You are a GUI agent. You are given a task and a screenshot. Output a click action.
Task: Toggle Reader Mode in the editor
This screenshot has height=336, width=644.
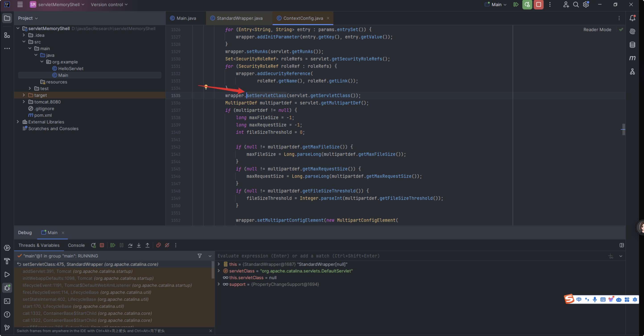(x=597, y=29)
